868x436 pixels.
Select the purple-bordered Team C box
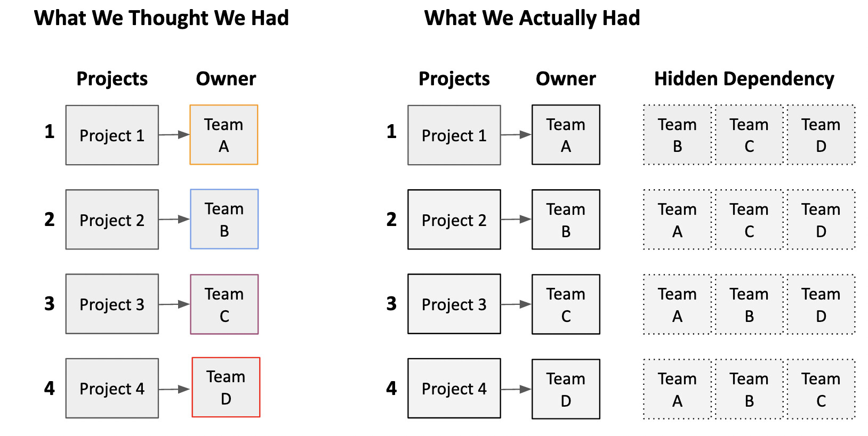(224, 304)
